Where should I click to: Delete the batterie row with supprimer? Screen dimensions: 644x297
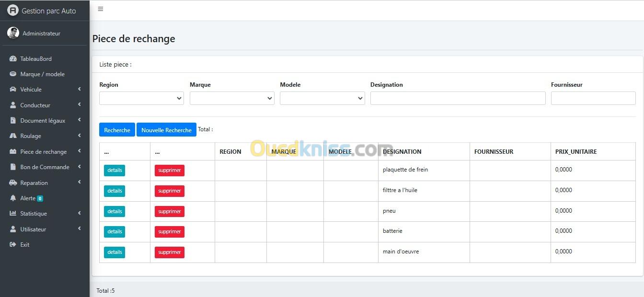169,232
